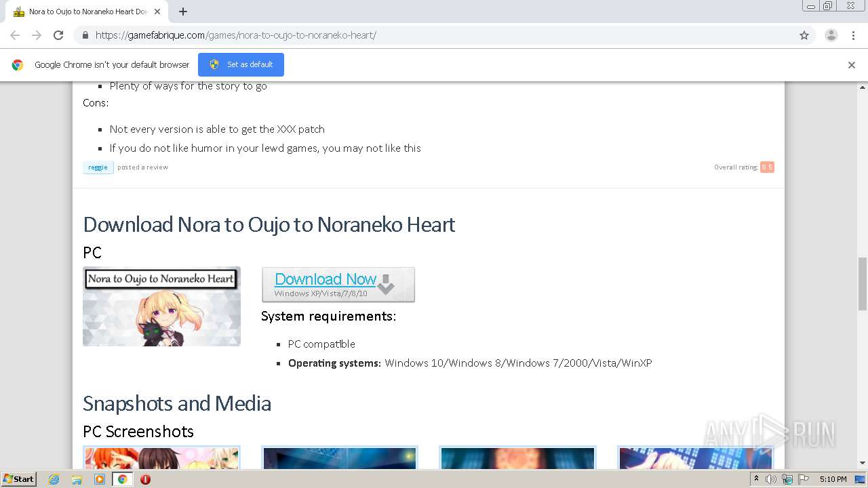
Task: Open a new browser tab
Action: point(183,12)
